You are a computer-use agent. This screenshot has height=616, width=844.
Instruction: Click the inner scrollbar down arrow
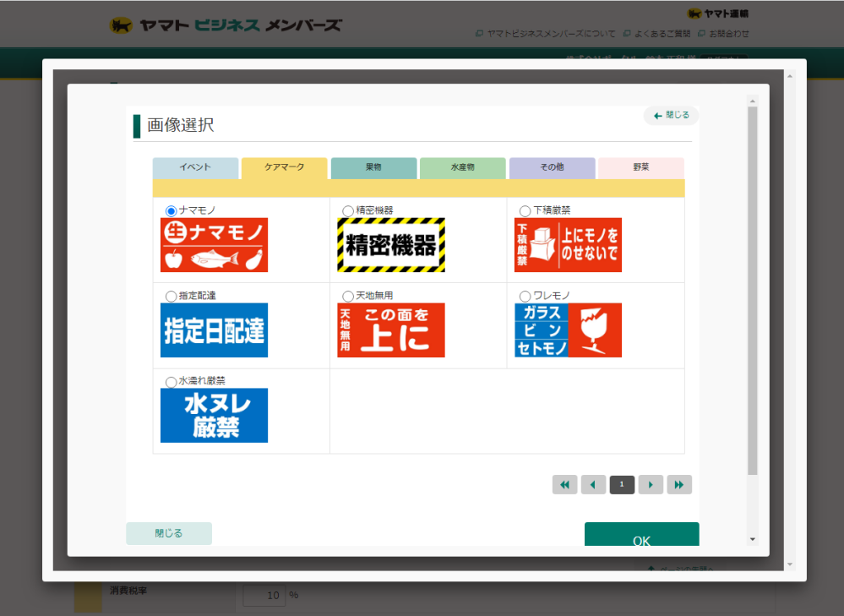click(753, 539)
